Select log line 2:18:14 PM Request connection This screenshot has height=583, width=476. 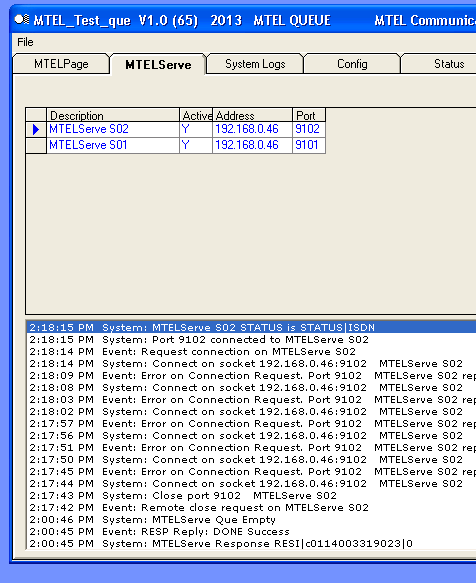point(252,351)
